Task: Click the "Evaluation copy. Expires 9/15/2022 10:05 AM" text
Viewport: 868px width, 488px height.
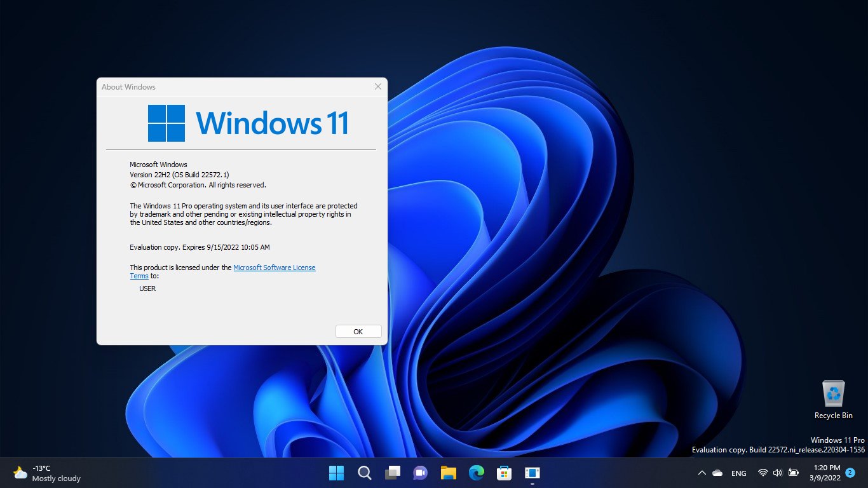Action: (x=200, y=247)
